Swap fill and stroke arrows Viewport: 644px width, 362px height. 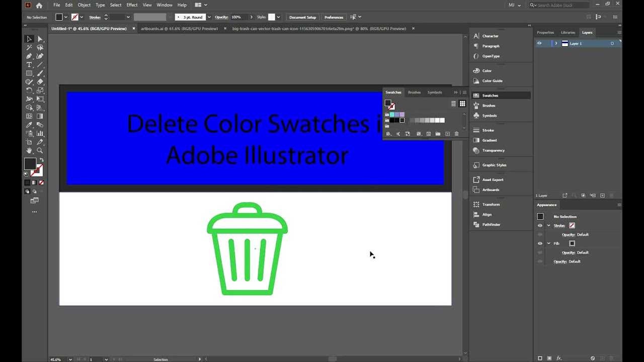tap(42, 160)
